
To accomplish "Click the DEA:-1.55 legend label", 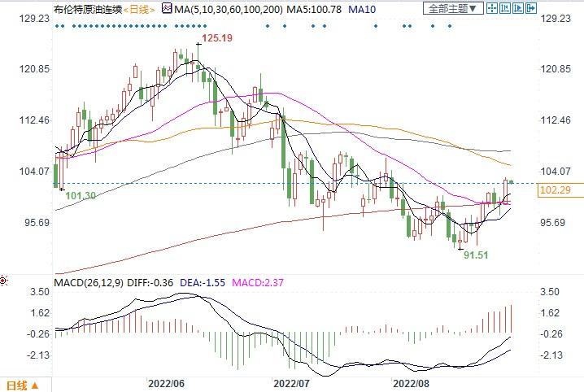I will [x=209, y=282].
